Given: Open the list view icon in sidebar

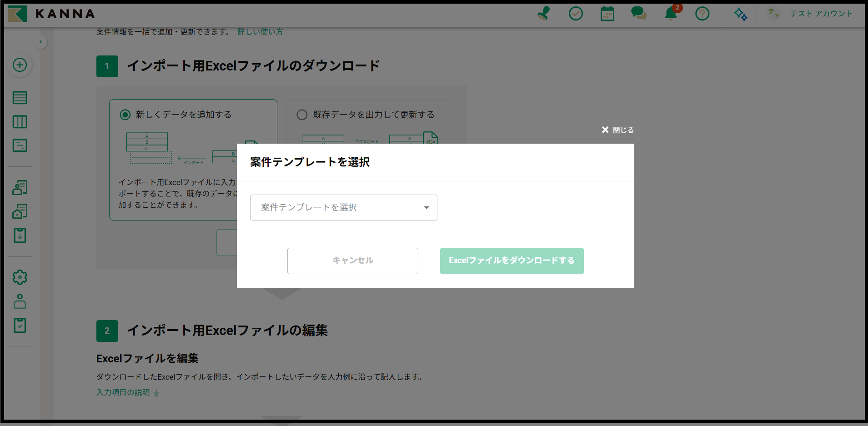Looking at the screenshot, I should [x=20, y=97].
